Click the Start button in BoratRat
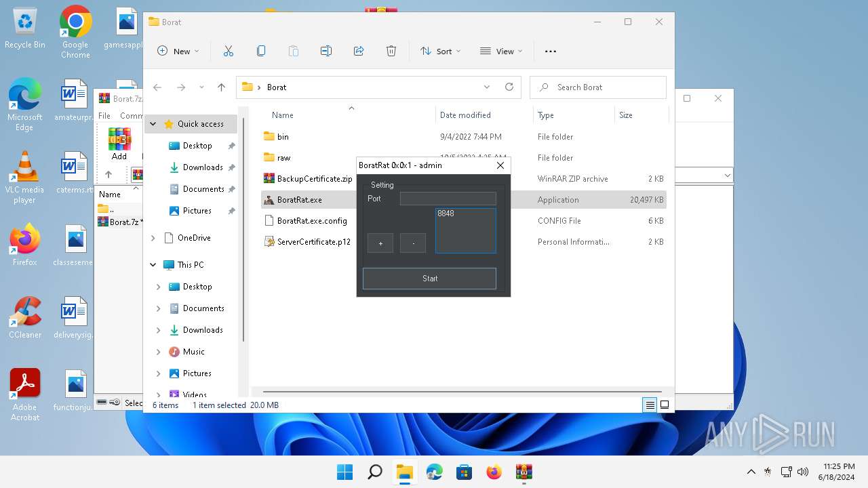 (429, 279)
